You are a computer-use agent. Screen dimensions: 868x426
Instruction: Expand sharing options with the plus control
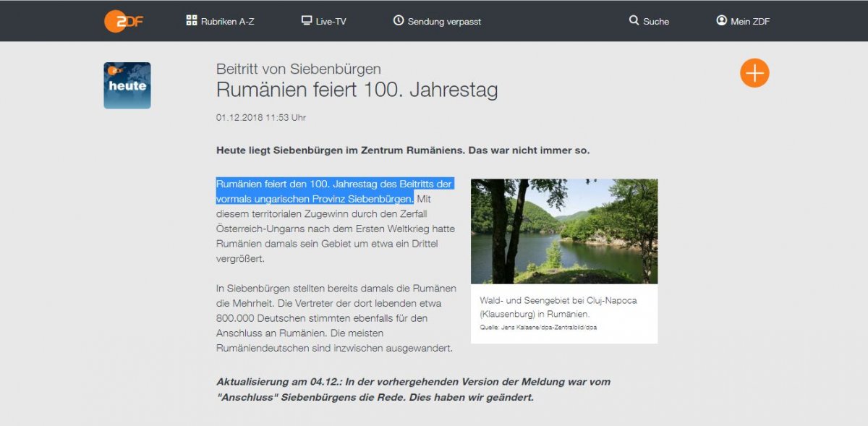(x=754, y=72)
